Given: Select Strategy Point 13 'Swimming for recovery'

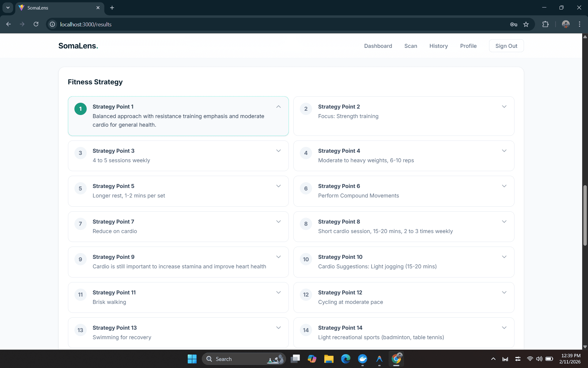Looking at the screenshot, I should click(x=122, y=337).
